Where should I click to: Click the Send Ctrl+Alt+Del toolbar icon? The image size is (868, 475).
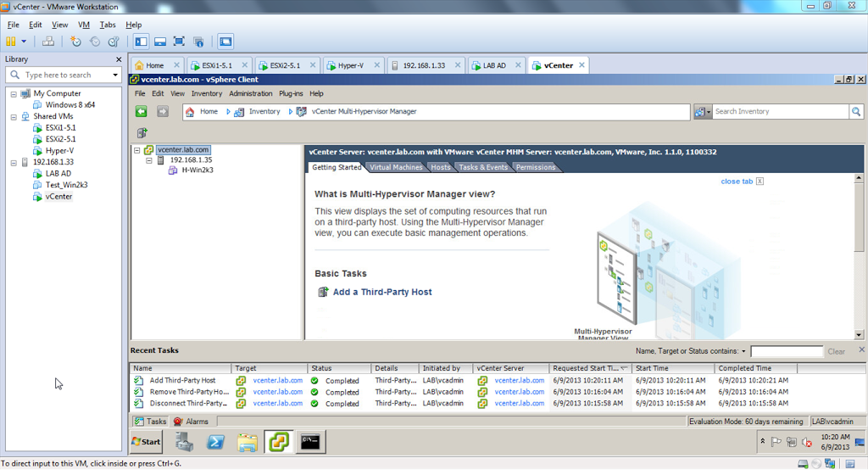coord(48,42)
